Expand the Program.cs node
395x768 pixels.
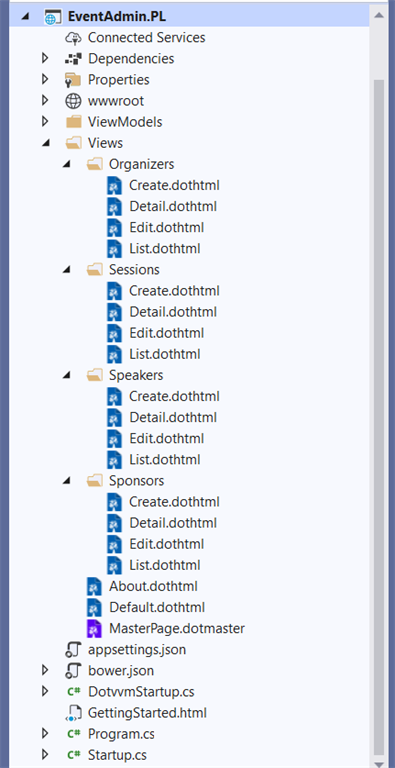pyautogui.click(x=46, y=734)
